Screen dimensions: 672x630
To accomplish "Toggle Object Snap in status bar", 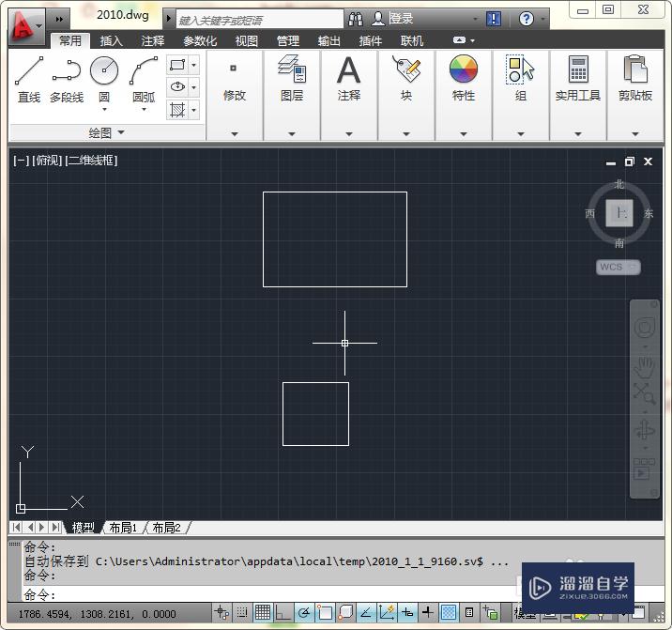I will pyautogui.click(x=325, y=612).
